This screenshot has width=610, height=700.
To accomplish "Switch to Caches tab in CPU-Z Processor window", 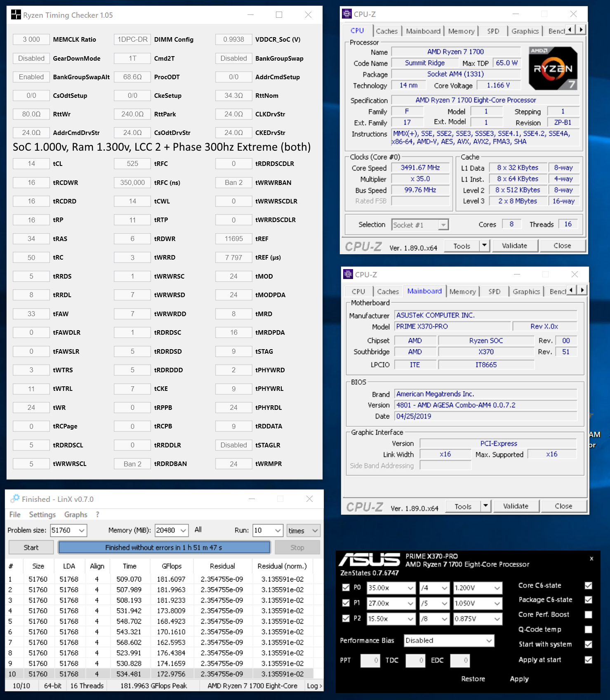I will (386, 31).
